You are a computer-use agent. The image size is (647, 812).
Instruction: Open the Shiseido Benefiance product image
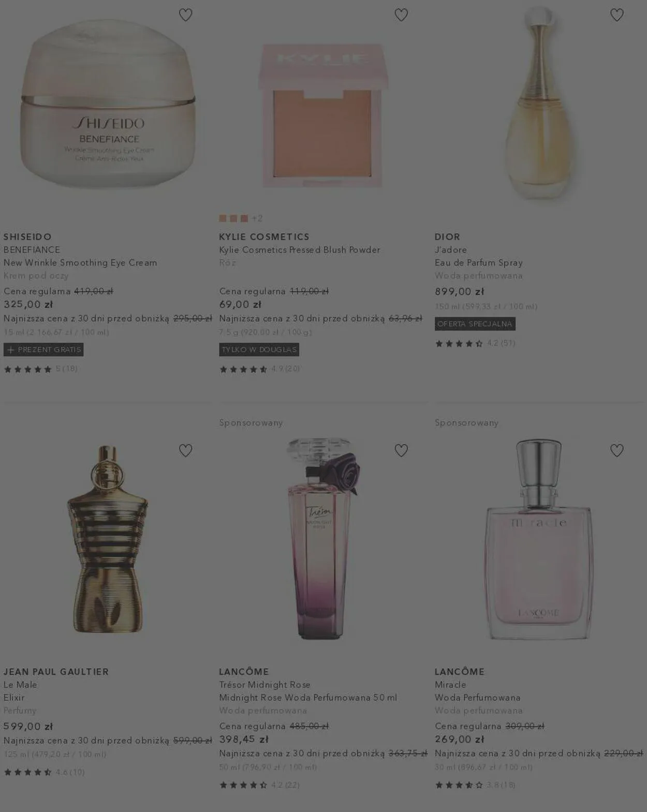[x=108, y=104]
